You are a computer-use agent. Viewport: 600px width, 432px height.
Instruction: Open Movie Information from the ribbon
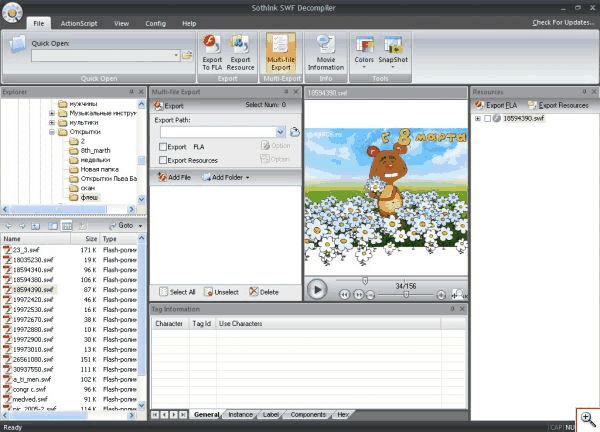[326, 52]
